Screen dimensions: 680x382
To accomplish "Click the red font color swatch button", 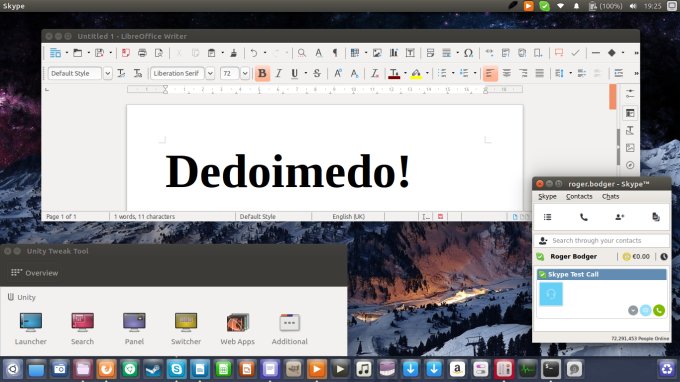I will point(394,73).
